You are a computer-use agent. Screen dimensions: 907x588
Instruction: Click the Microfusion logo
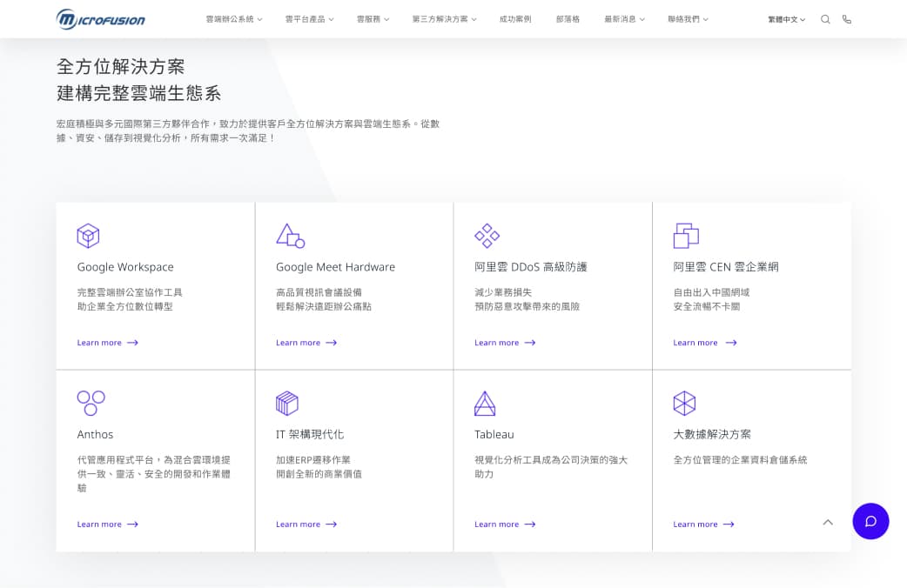(x=101, y=19)
